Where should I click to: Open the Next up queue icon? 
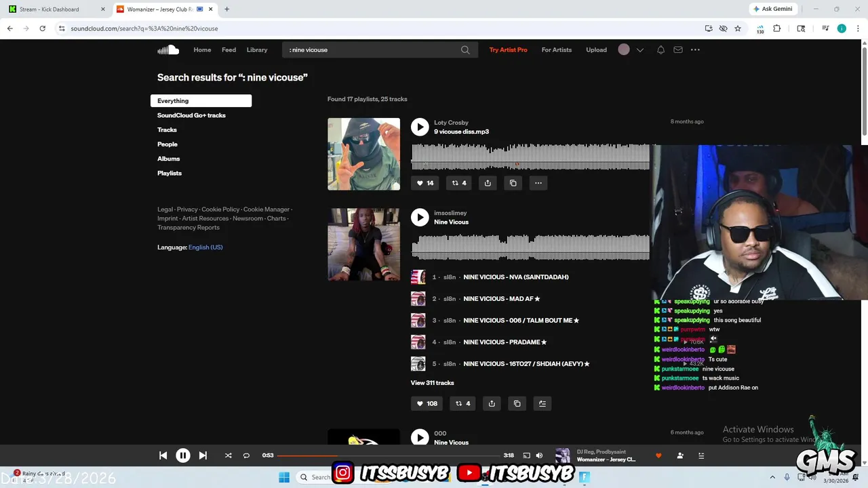(x=701, y=455)
